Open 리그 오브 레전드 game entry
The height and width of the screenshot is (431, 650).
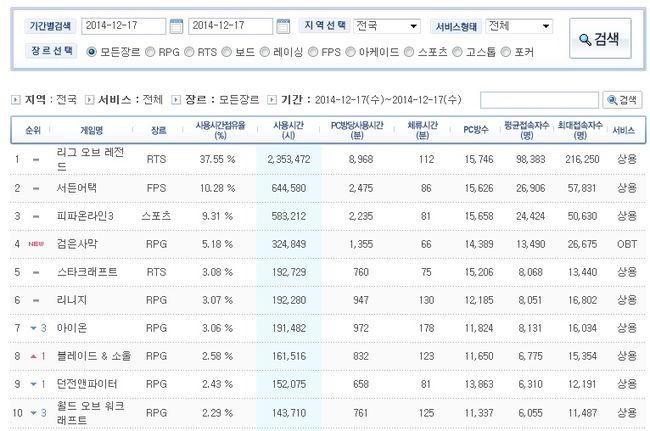point(91,158)
